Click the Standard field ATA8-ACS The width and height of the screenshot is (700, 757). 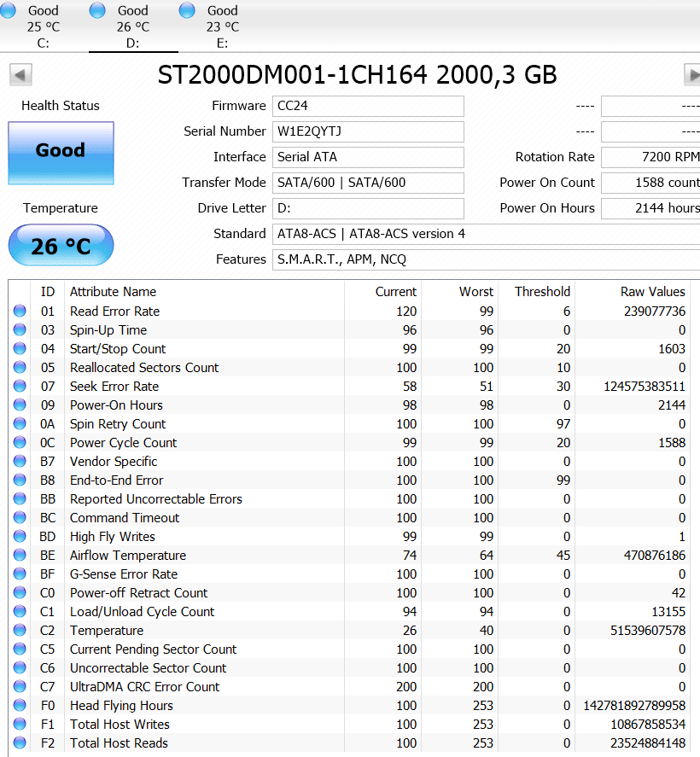tap(486, 234)
